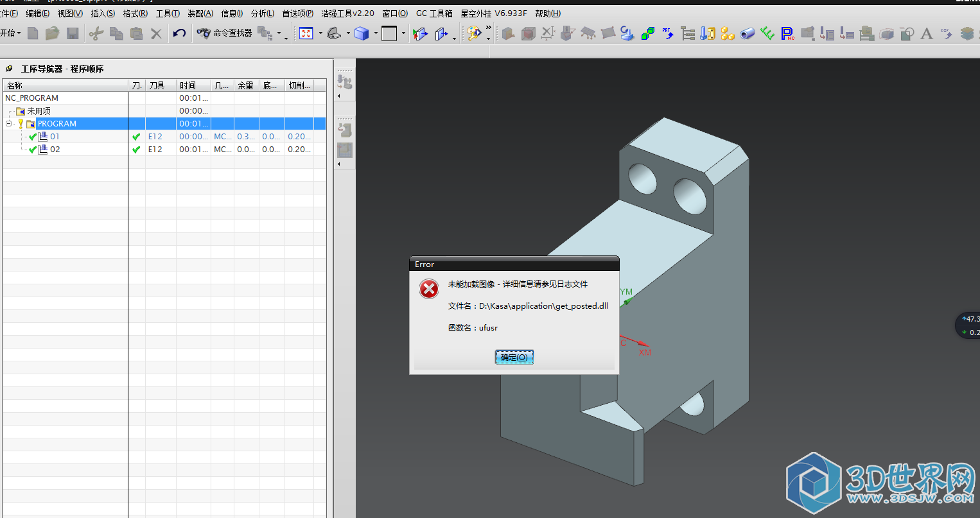Open the 帮助(H) menu
Screen dimensions: 980x518
[548, 13]
